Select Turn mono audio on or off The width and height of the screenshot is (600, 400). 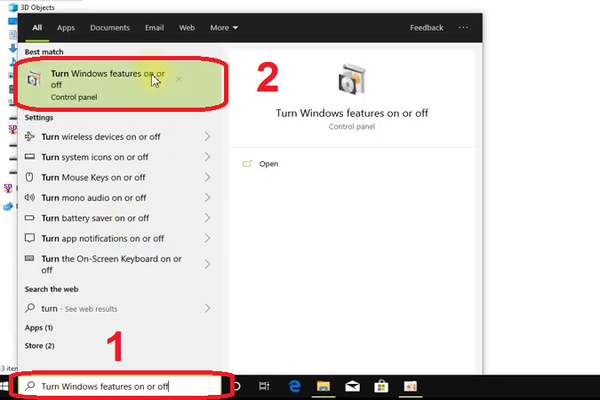(94, 198)
